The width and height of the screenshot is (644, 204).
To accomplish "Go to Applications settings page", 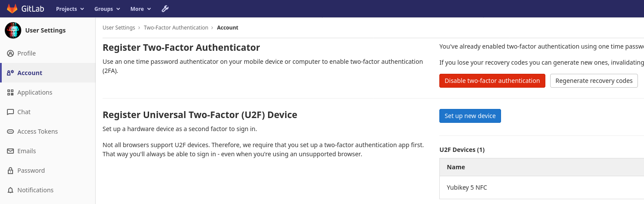I will click(x=35, y=92).
